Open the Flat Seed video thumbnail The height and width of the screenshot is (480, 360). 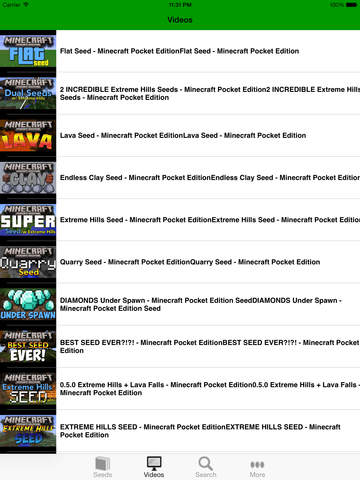pyautogui.click(x=28, y=51)
